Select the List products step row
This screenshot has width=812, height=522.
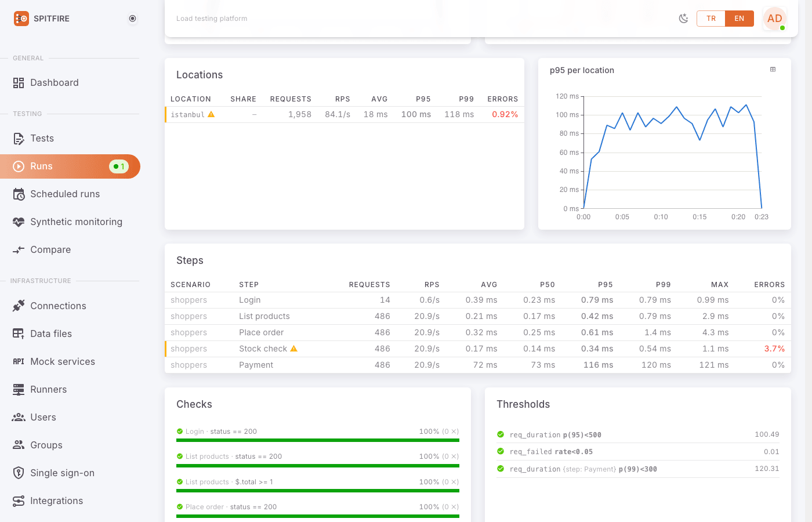tap(478, 317)
